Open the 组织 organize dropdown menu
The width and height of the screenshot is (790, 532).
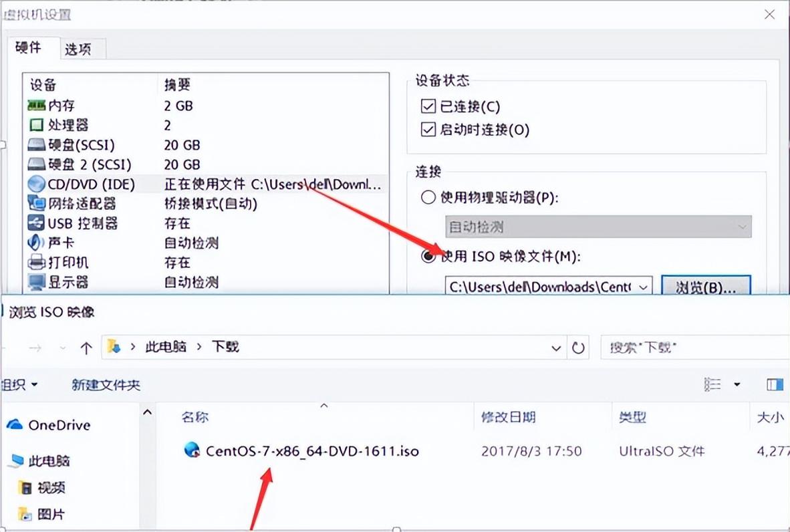pyautogui.click(x=19, y=385)
